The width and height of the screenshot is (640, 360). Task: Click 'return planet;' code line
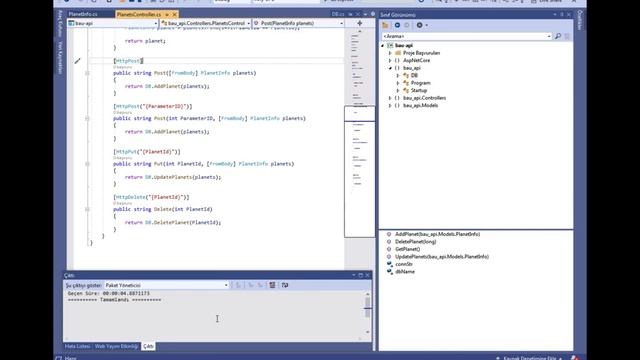coord(145,41)
